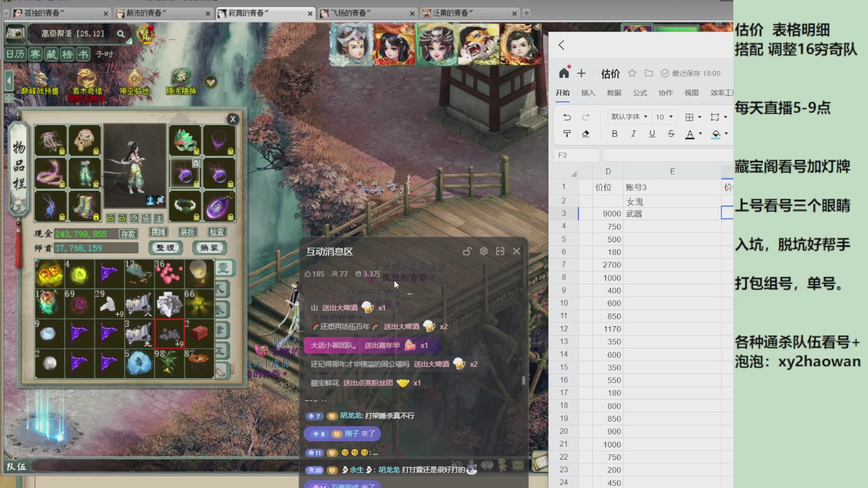Click the 装扮 dress-up button
868x488 pixels.
click(188, 232)
